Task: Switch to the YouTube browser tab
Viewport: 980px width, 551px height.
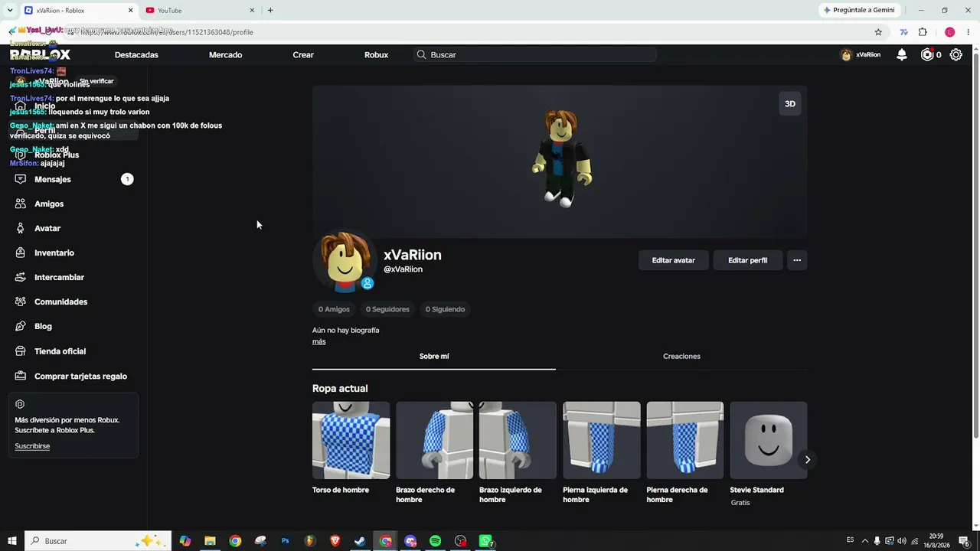Action: (200, 11)
